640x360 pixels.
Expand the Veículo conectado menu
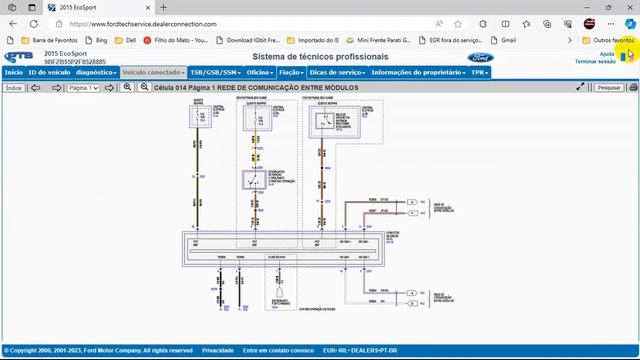click(153, 72)
